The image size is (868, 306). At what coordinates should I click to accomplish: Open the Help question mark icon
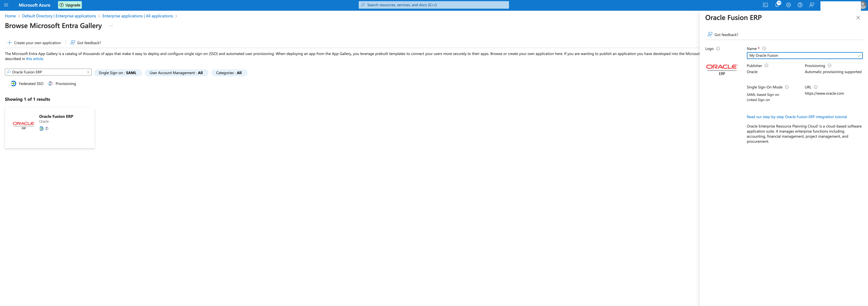[800, 5]
